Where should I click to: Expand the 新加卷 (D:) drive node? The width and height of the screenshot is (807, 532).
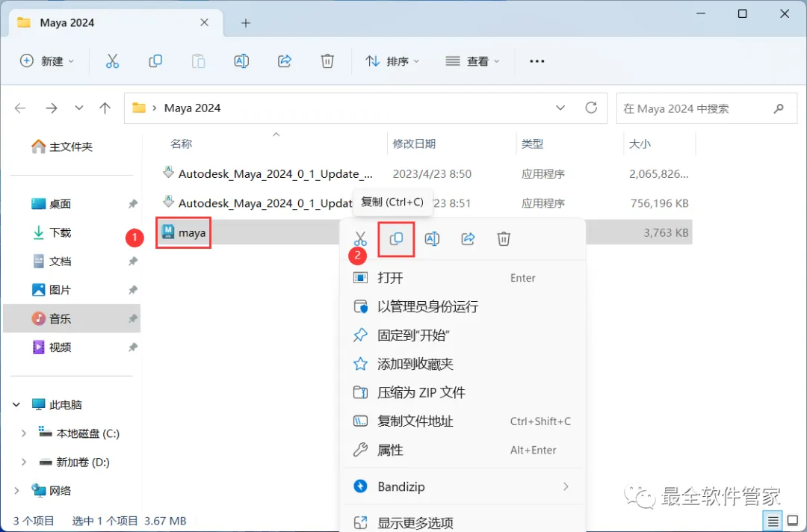(24, 462)
